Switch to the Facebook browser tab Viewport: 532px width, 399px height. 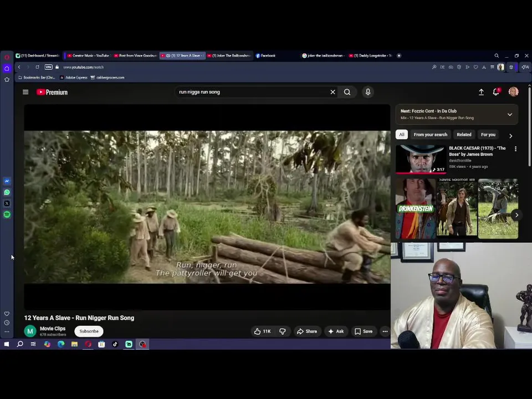coord(265,55)
